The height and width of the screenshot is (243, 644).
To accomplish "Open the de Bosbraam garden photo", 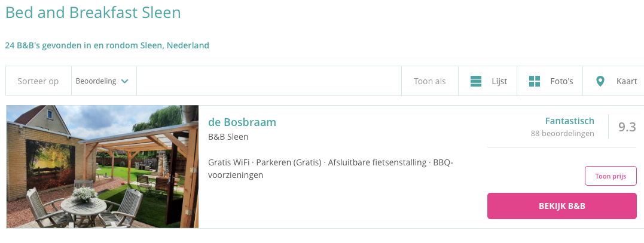I will coord(102,167).
